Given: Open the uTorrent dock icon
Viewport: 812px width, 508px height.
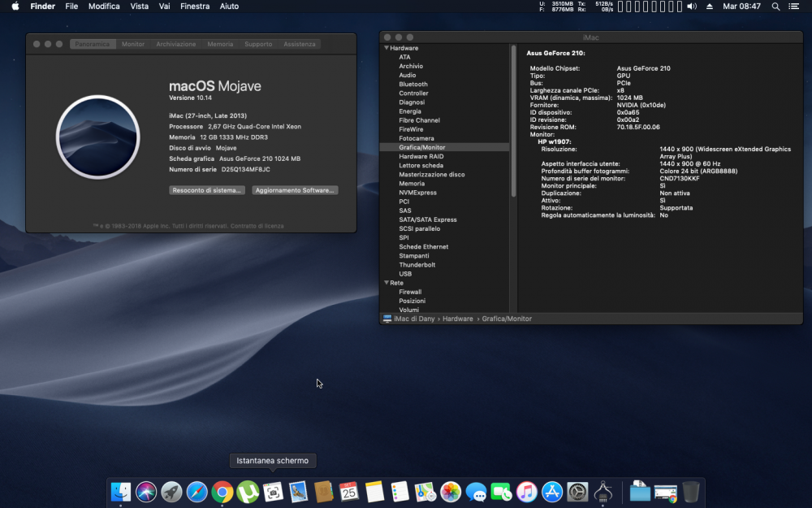Looking at the screenshot, I should coord(248,492).
